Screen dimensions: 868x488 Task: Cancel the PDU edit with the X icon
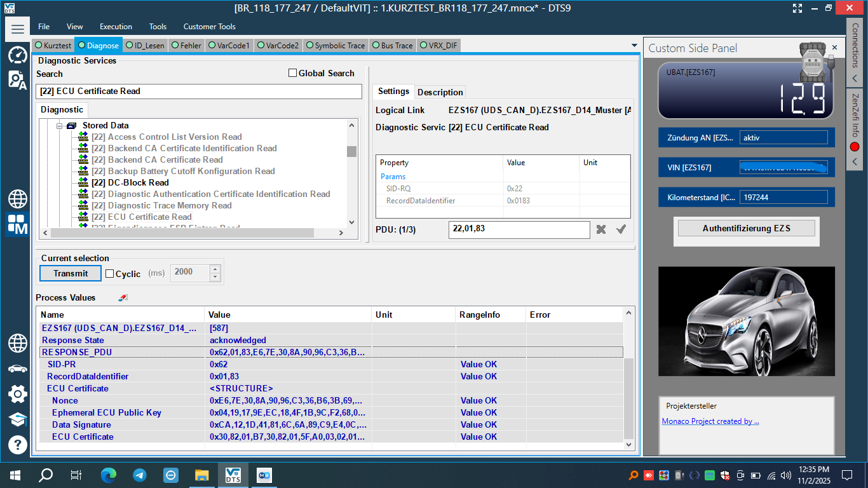(600, 229)
